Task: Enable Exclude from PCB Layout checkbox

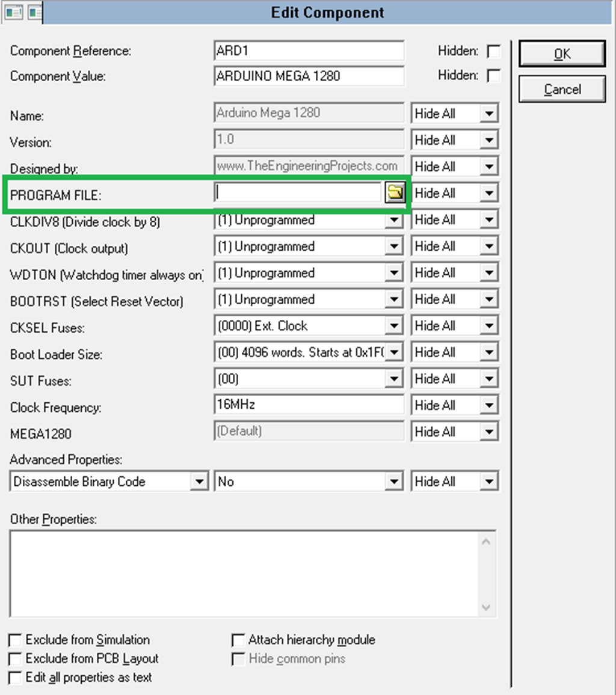Action: coord(16,658)
